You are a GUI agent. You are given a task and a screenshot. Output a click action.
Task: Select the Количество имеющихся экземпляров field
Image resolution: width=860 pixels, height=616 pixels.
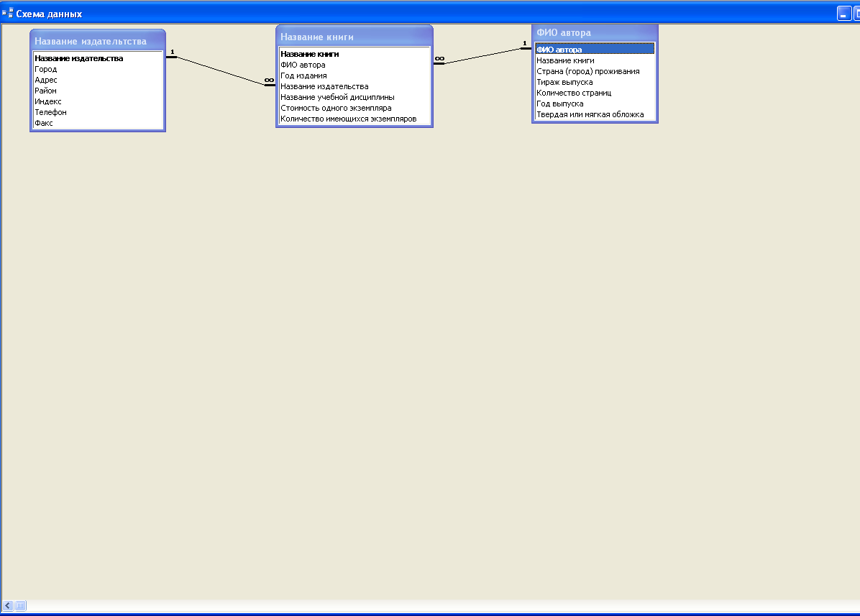click(x=348, y=119)
